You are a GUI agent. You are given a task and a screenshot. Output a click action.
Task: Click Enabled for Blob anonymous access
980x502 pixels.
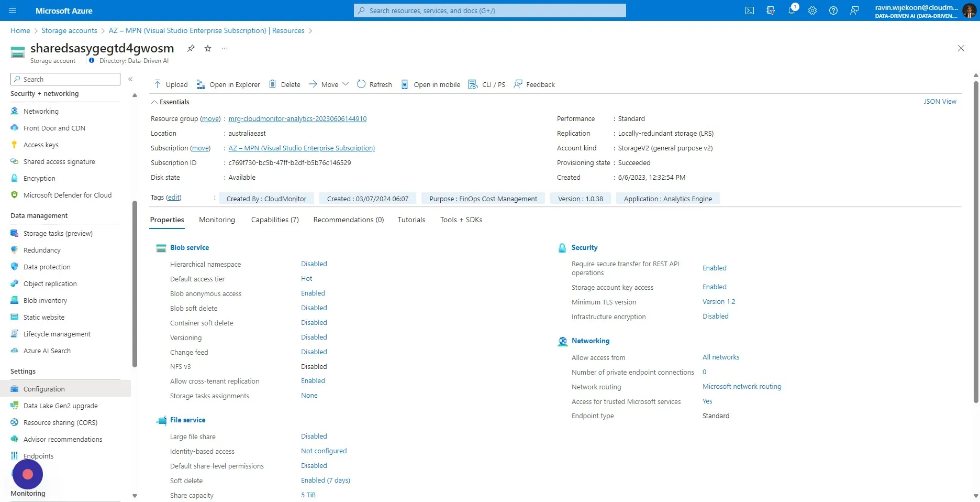point(313,293)
